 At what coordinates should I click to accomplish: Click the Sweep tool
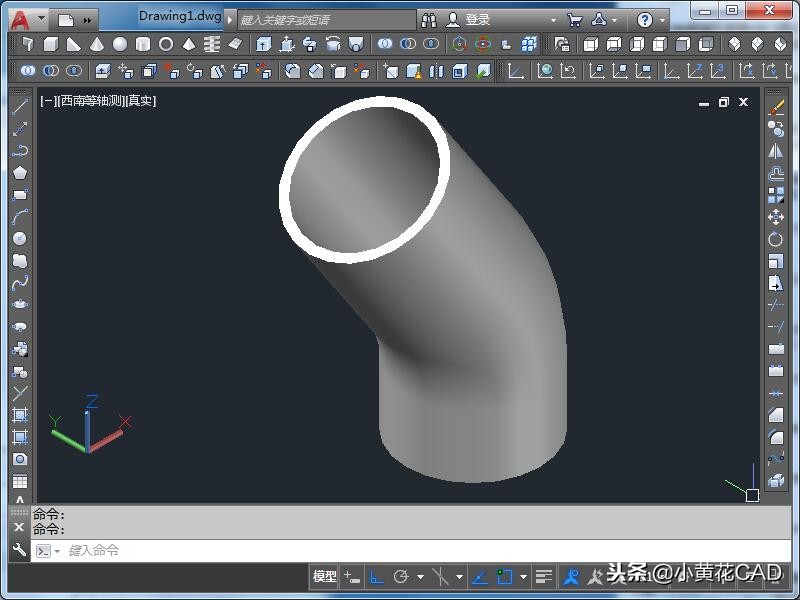tap(310, 45)
